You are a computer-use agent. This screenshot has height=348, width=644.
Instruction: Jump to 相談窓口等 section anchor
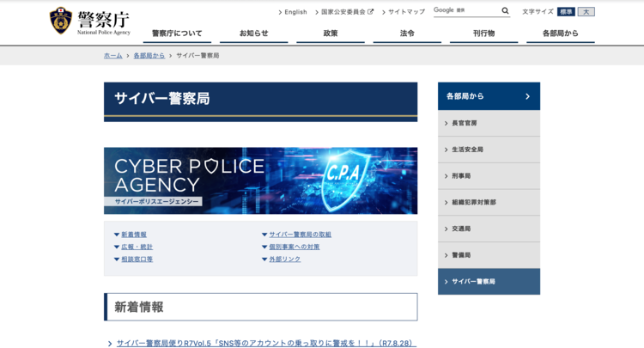click(137, 259)
